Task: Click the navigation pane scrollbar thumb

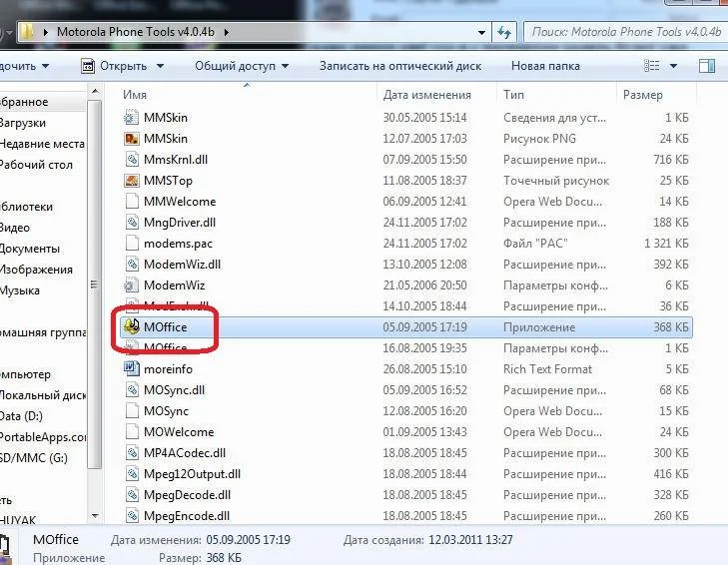Action: 94,284
